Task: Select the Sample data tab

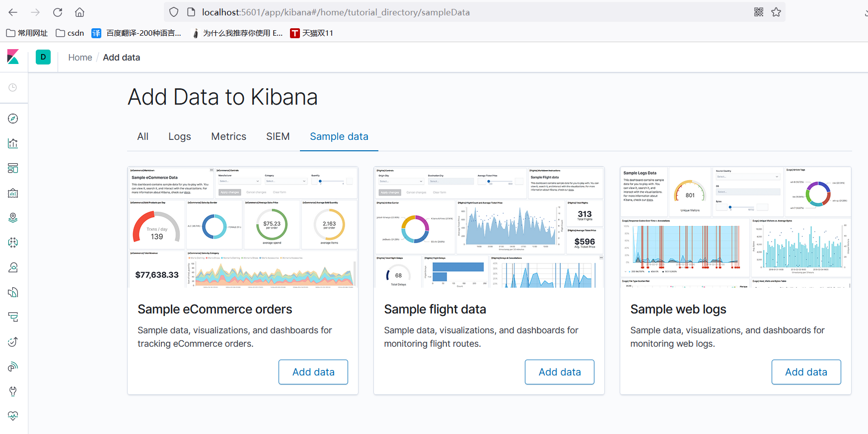Action: pyautogui.click(x=339, y=136)
